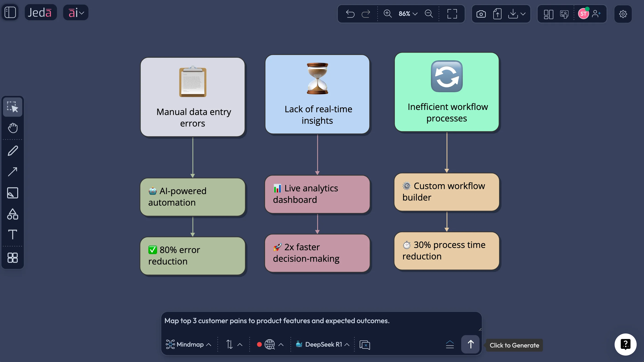Toggle the left sidebar panel

(10, 12)
